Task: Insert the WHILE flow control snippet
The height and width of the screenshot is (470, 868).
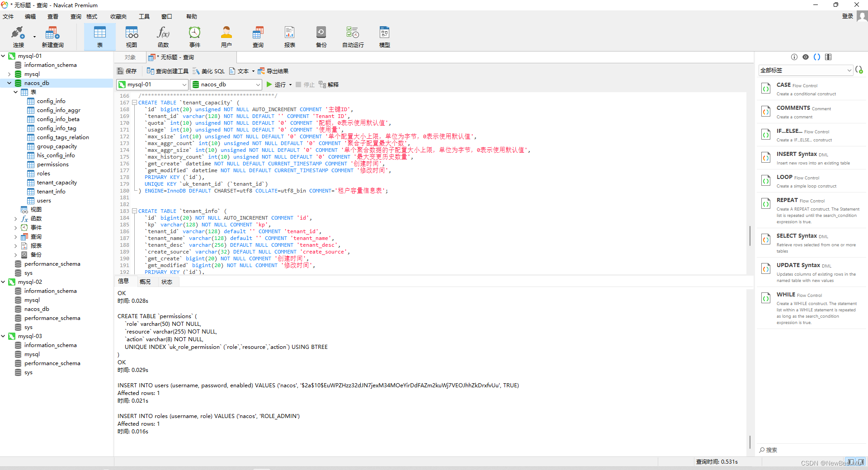Action: pyautogui.click(x=811, y=308)
